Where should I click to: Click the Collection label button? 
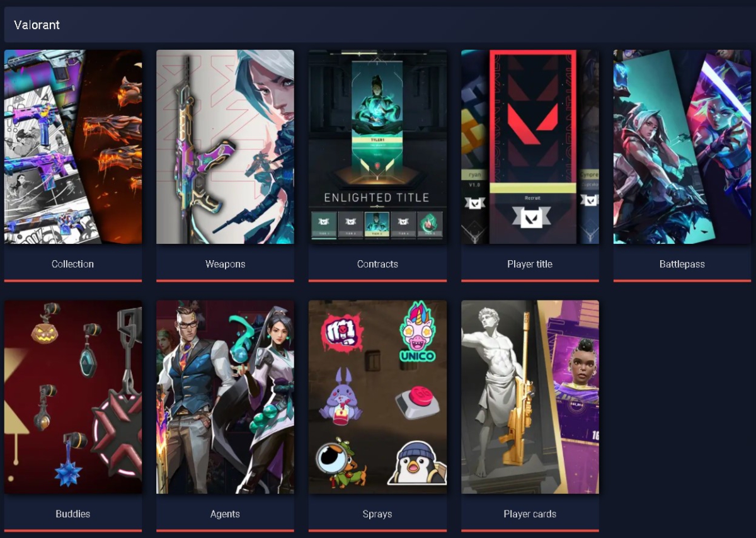[73, 264]
